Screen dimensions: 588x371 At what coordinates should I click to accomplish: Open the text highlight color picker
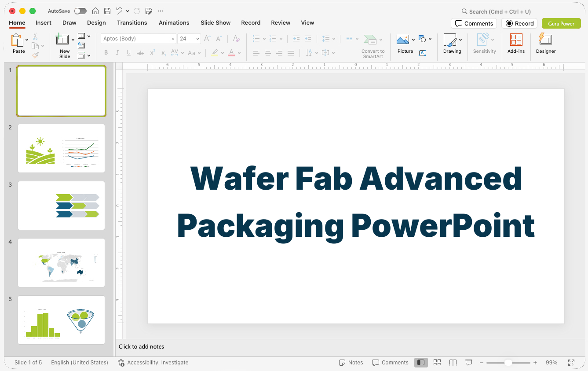click(223, 53)
